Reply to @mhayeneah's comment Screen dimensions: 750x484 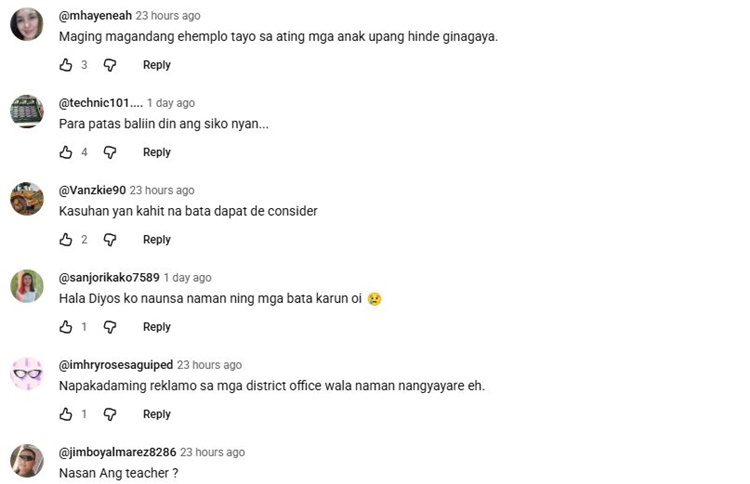pos(157,65)
